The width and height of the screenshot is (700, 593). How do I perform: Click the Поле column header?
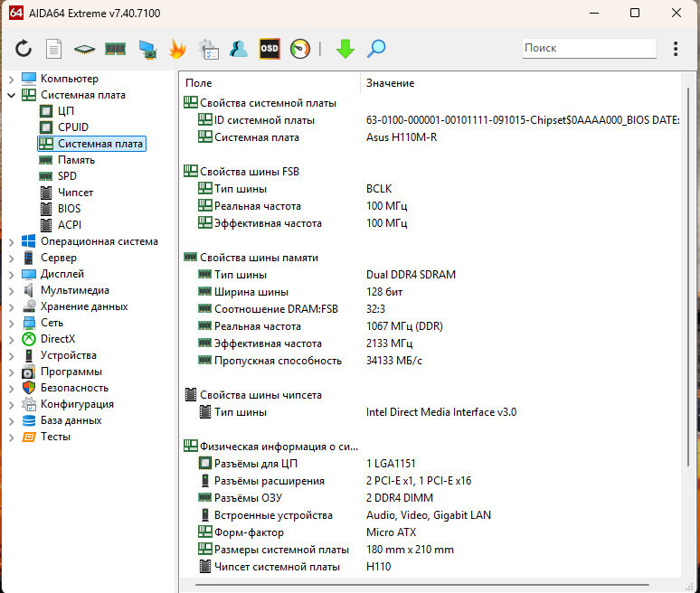[x=271, y=83]
